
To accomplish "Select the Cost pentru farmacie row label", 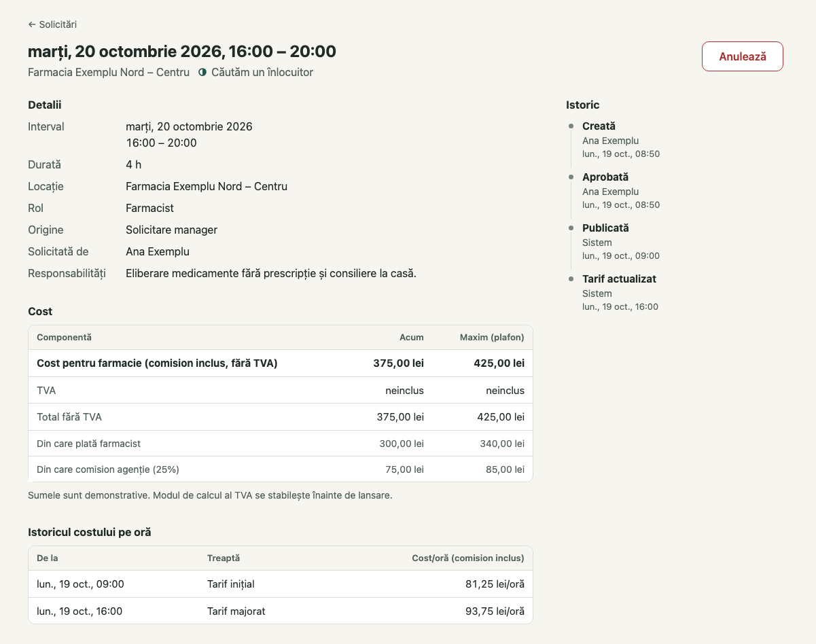I will [x=157, y=363].
